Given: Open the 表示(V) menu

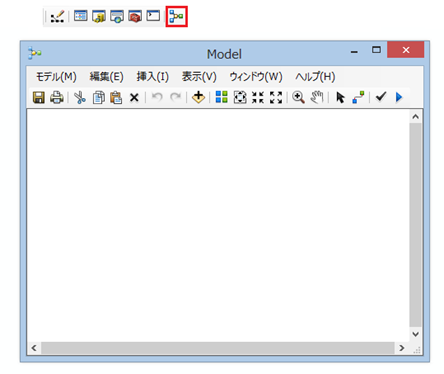Looking at the screenshot, I should (x=199, y=77).
